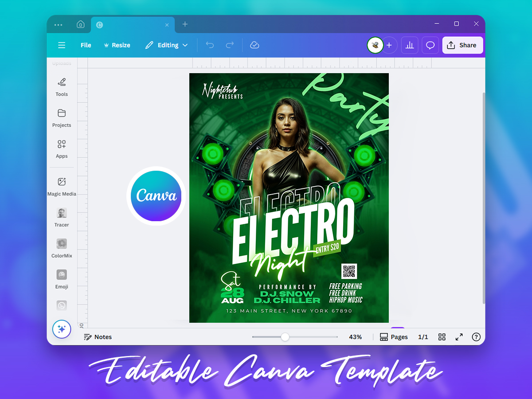Open the File menu

(x=86, y=45)
